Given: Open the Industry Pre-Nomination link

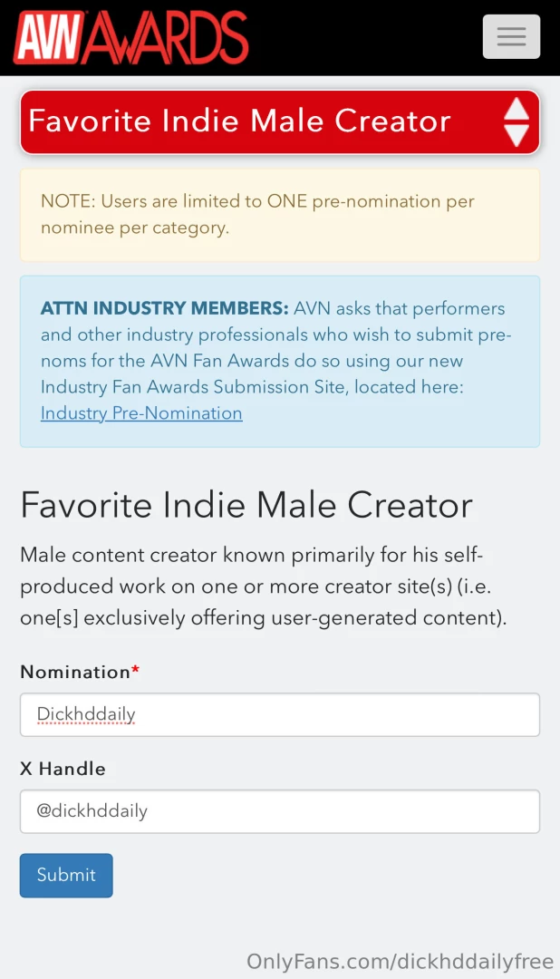Looking at the screenshot, I should (x=140, y=413).
